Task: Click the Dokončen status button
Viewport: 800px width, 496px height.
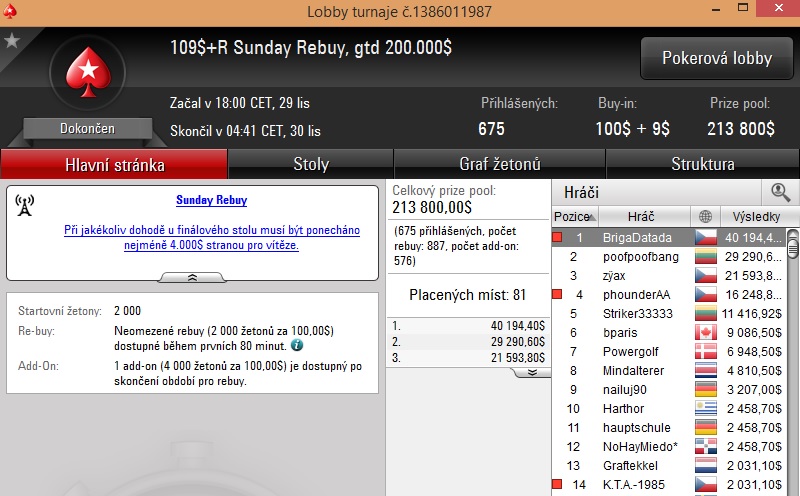Action: click(x=87, y=129)
